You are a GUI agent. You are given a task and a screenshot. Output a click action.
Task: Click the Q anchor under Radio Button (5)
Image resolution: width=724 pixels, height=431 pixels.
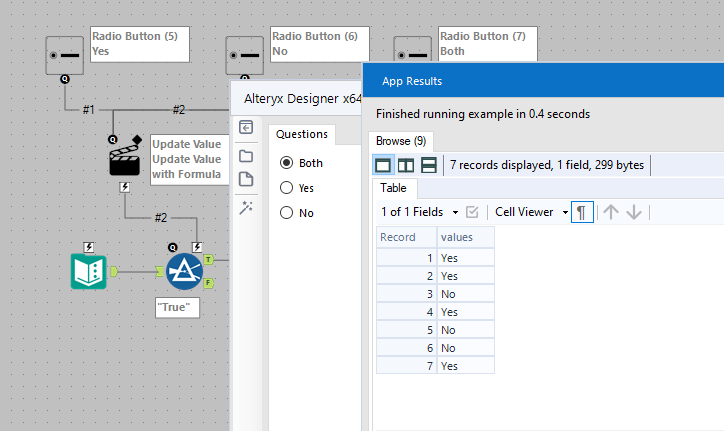tap(65, 79)
